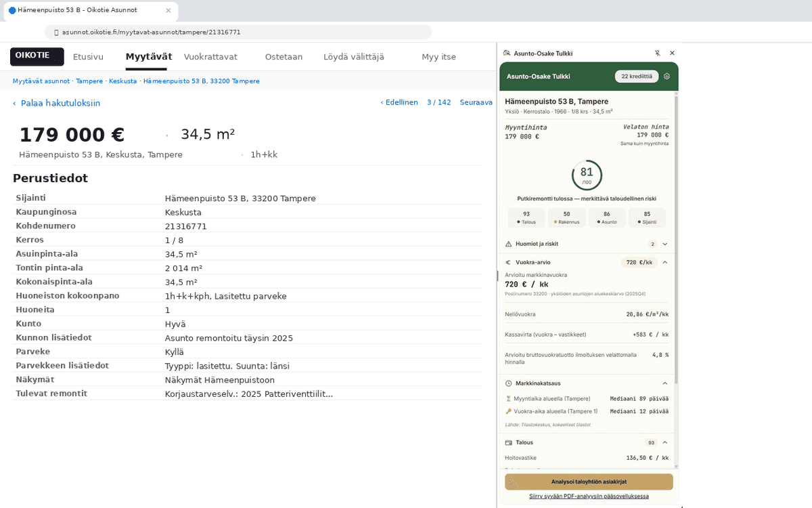Click the Oikotie logo

pyautogui.click(x=37, y=56)
